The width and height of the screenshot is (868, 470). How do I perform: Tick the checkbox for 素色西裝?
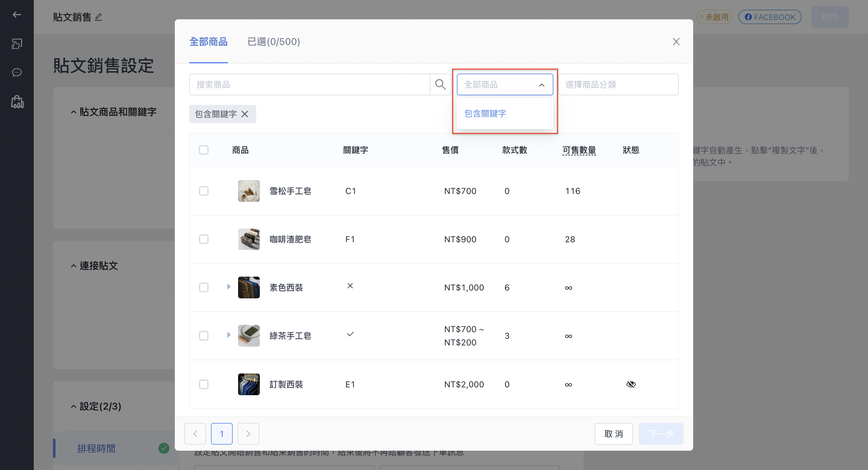203,287
